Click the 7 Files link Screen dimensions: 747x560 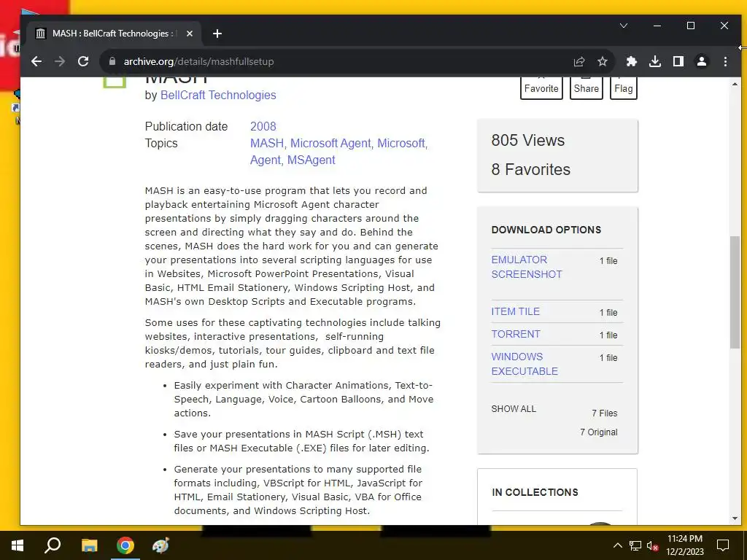604,413
